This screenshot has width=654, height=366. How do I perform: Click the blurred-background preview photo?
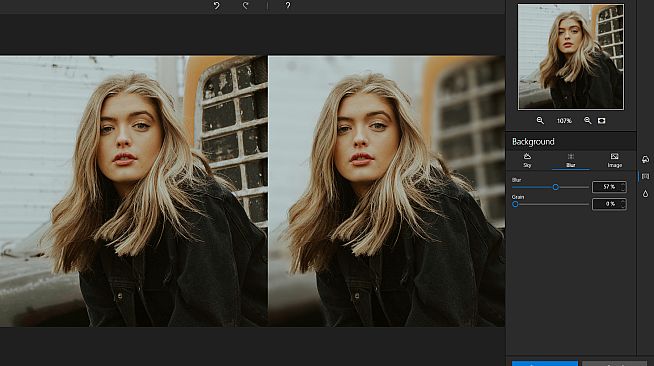pos(387,191)
